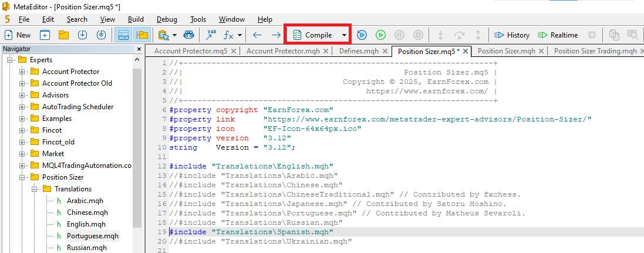Click the VAR list names icon
Viewport: 644px width, 253px height.
pos(211,35)
